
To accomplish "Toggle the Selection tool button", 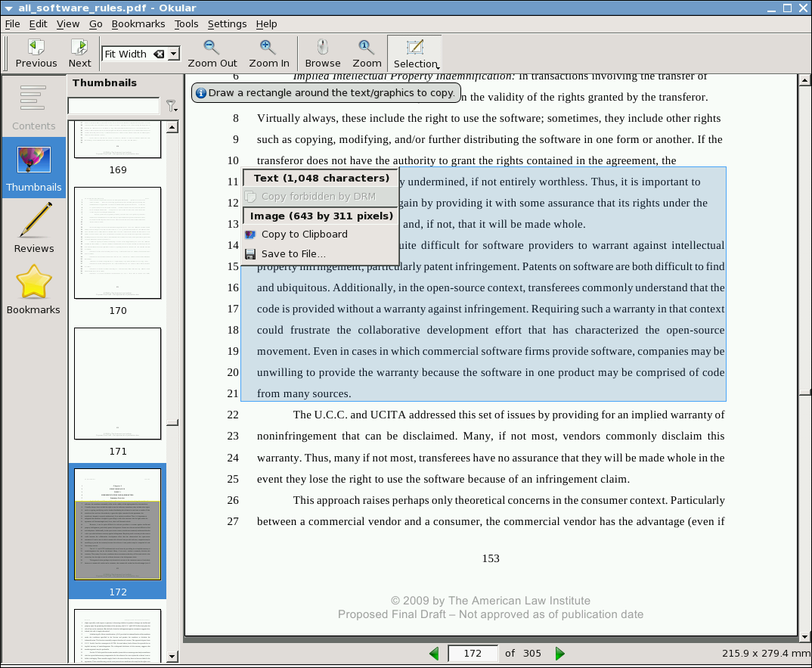I will tap(414, 53).
